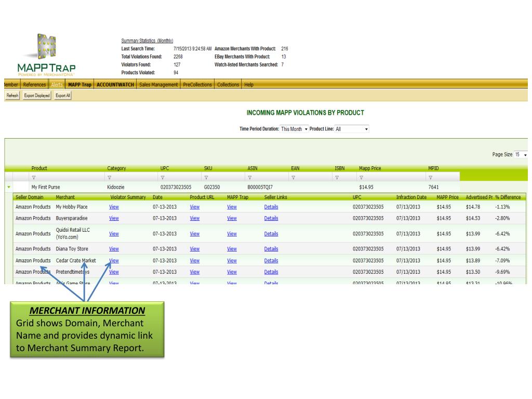View Violator Summary for My Hobby Place
532x399 pixels.
click(114, 207)
